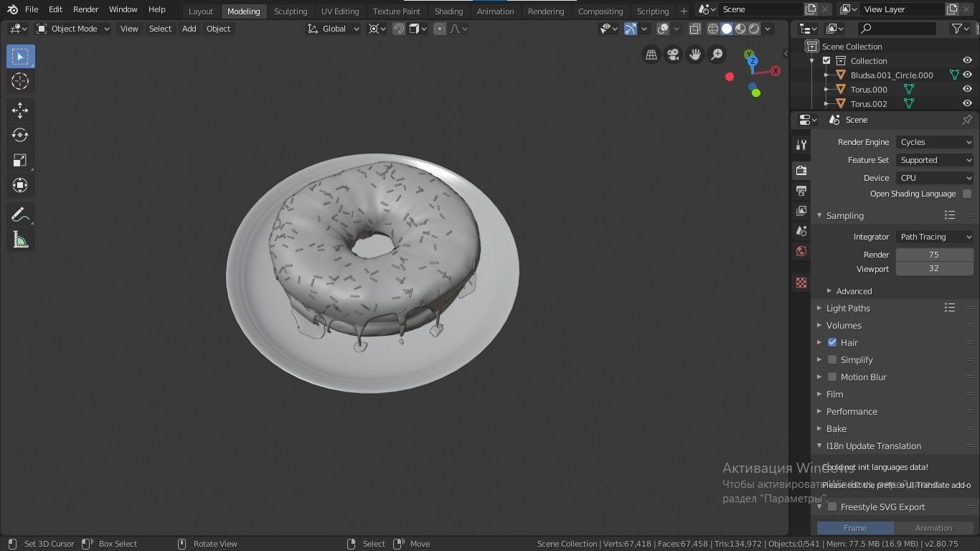Viewport: 980px width, 551px height.
Task: Switch to material preview shading
Action: [740, 29]
